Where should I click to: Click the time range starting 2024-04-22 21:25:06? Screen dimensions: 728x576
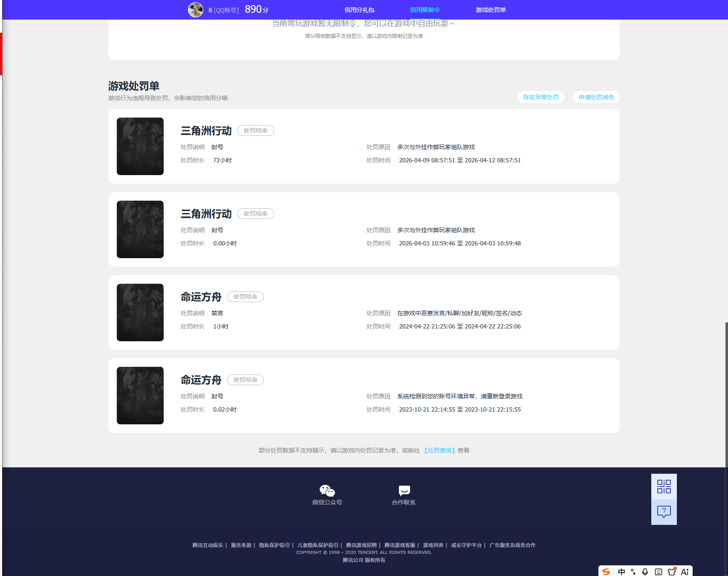click(460, 326)
